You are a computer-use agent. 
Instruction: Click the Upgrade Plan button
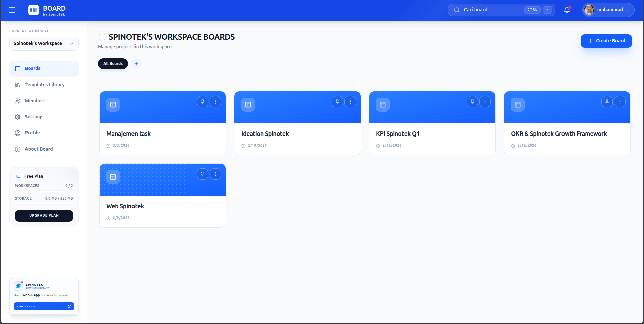44,216
